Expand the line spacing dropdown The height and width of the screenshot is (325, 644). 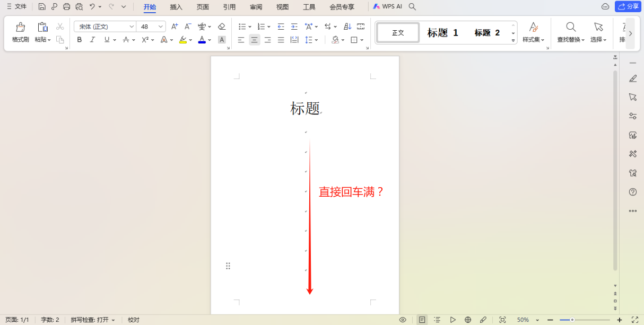[x=316, y=40]
